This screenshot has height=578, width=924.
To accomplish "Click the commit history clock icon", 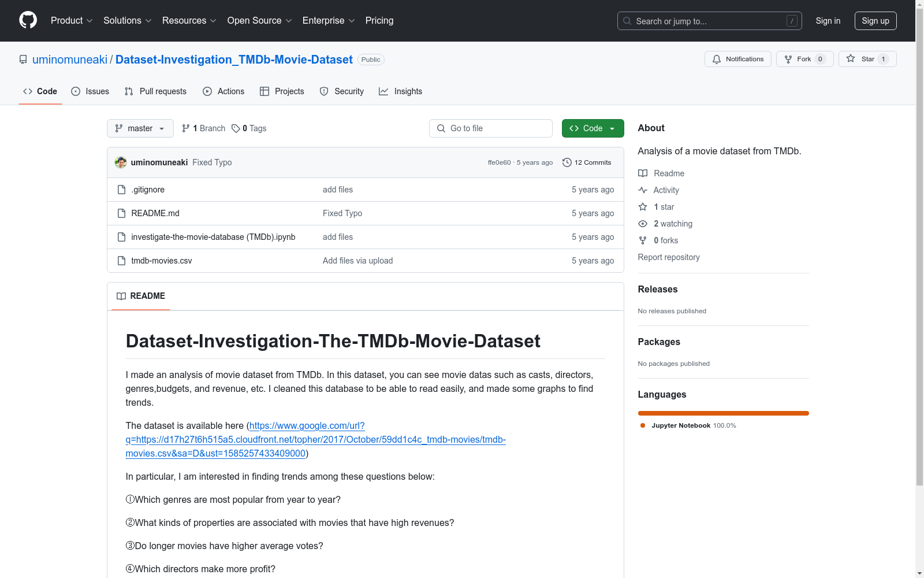I will pyautogui.click(x=567, y=162).
